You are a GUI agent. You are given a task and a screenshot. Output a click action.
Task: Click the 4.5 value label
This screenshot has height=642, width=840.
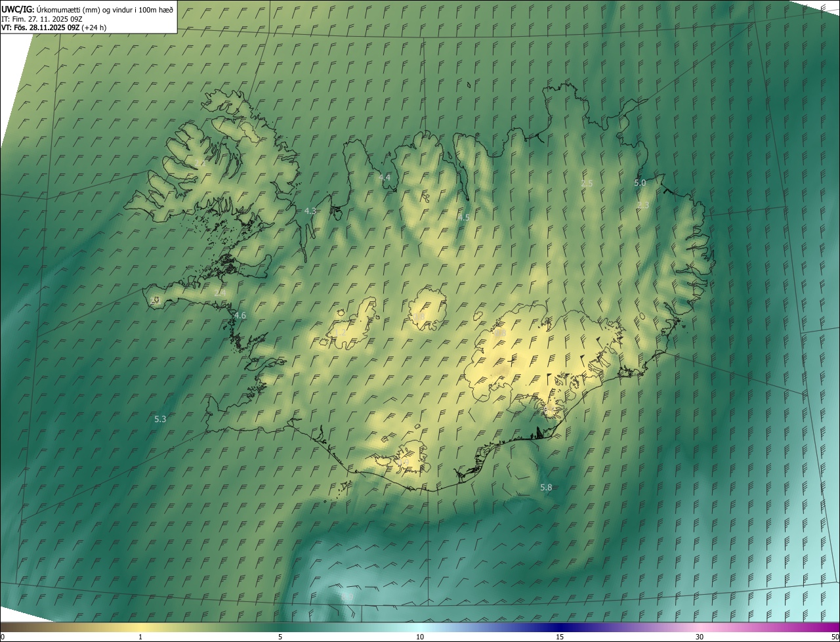click(463, 217)
